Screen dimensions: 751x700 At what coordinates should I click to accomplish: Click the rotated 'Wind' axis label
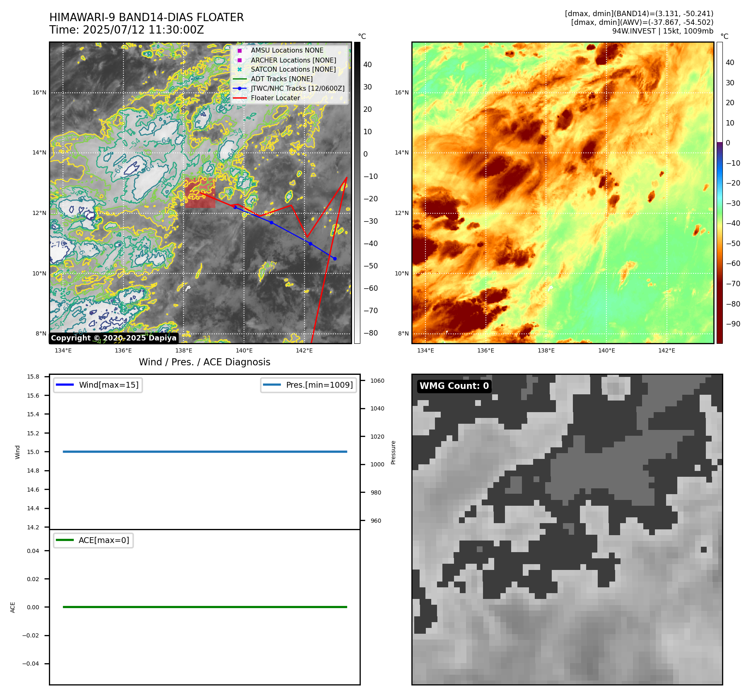[17, 452]
